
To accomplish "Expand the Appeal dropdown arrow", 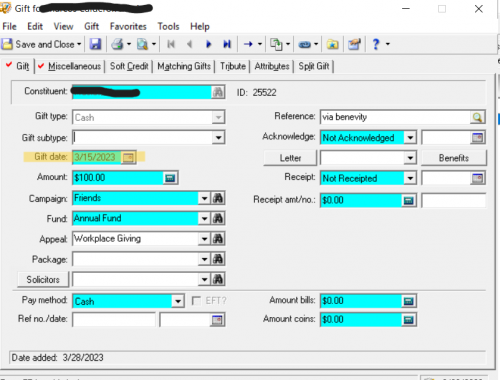I will [x=204, y=239].
